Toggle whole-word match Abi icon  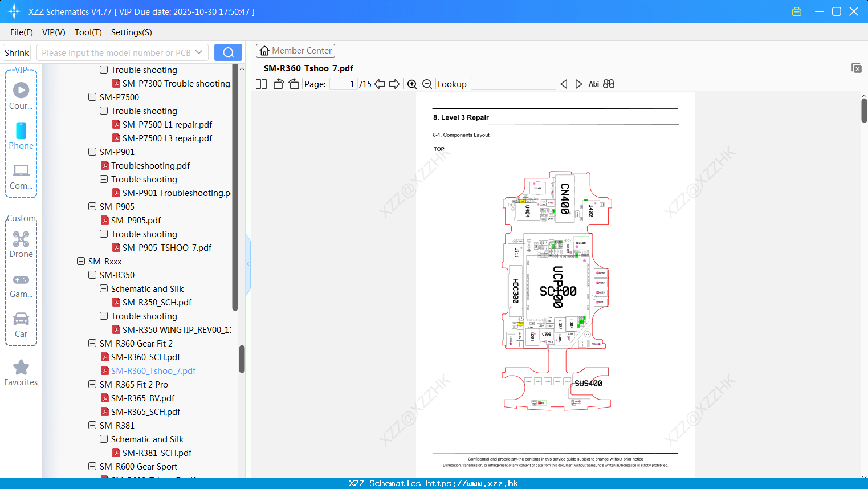[x=593, y=84]
